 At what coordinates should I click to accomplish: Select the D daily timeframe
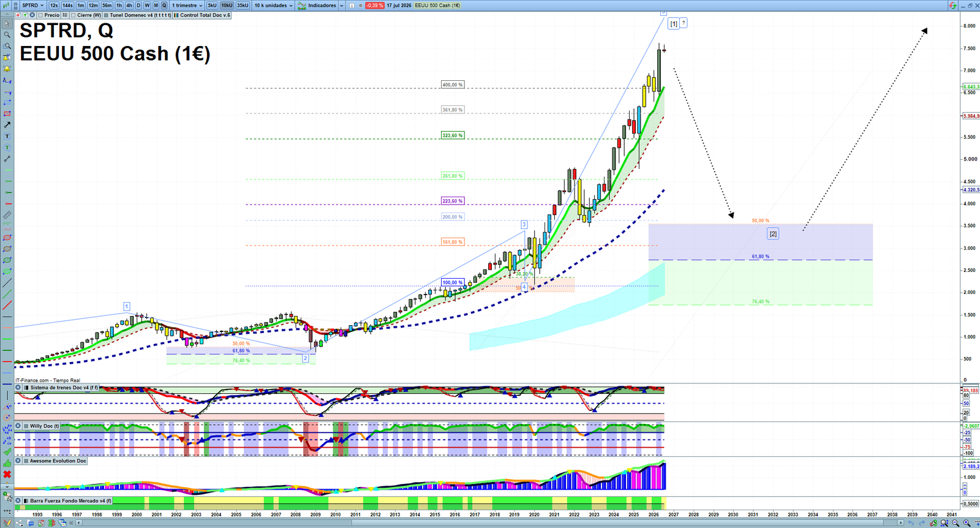[138, 6]
